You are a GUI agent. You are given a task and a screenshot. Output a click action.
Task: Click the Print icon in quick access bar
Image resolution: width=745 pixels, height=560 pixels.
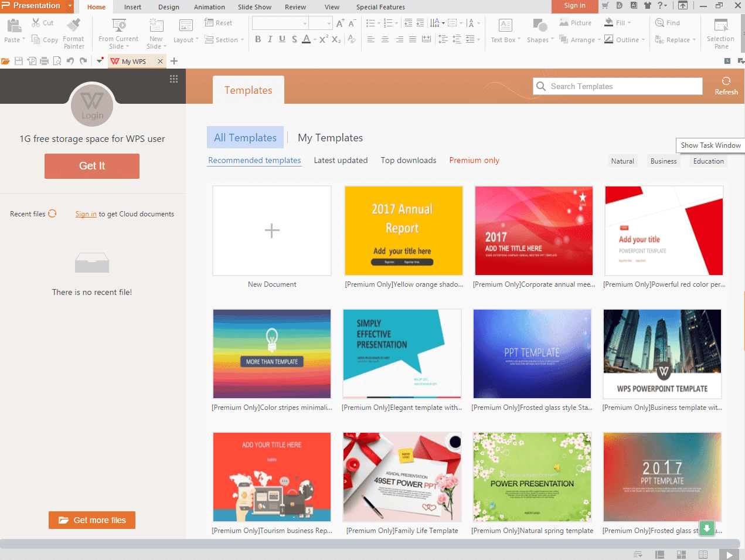(45, 61)
